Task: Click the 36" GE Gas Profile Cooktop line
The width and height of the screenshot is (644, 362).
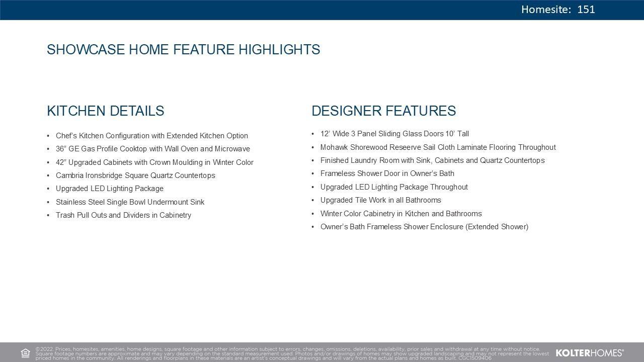Action: click(x=152, y=149)
